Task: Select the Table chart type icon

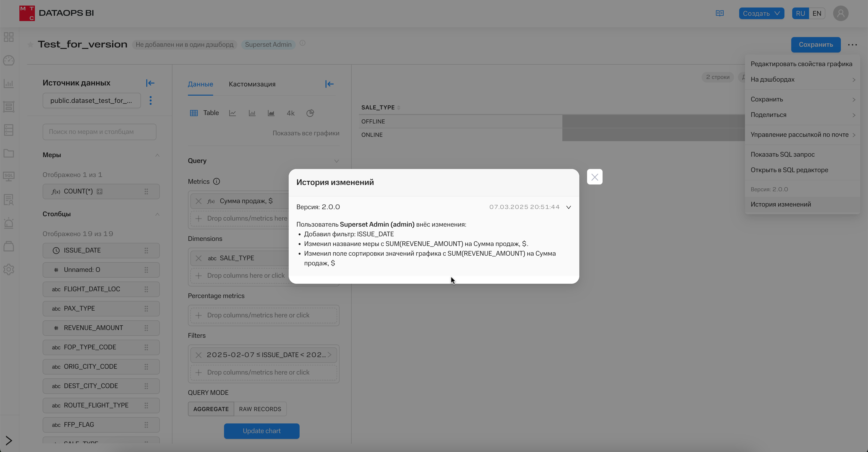Action: click(194, 113)
